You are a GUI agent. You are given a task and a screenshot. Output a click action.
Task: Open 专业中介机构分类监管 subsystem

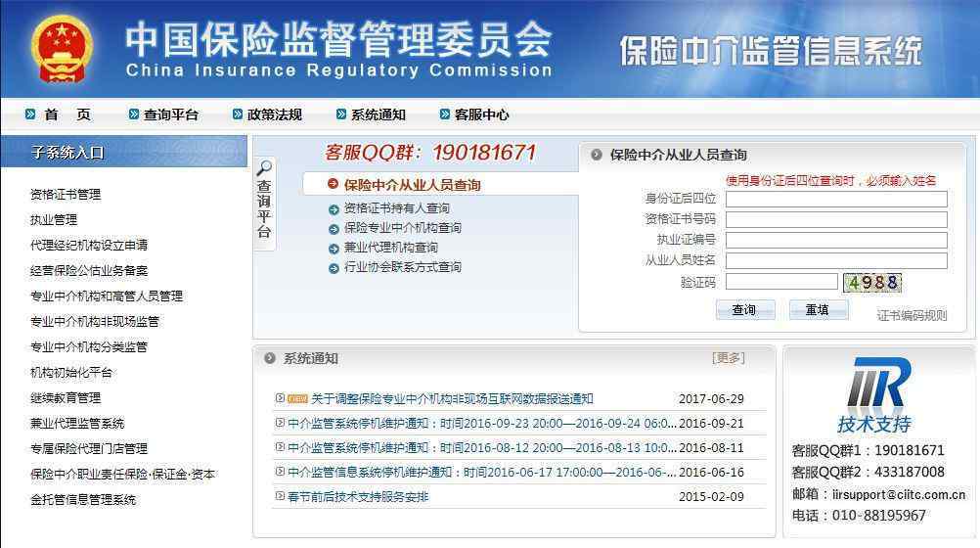click(89, 347)
